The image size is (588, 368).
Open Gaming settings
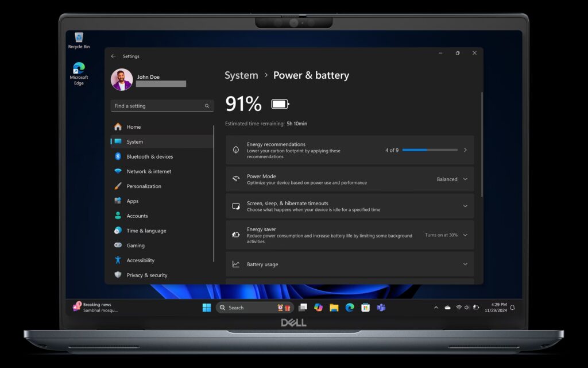coord(136,246)
